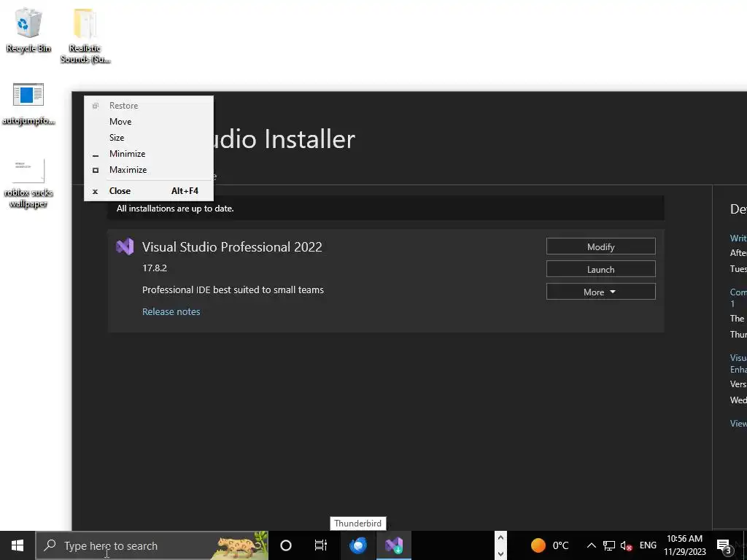Open the Windows Start menu
The width and height of the screenshot is (747, 560).
[x=18, y=545]
